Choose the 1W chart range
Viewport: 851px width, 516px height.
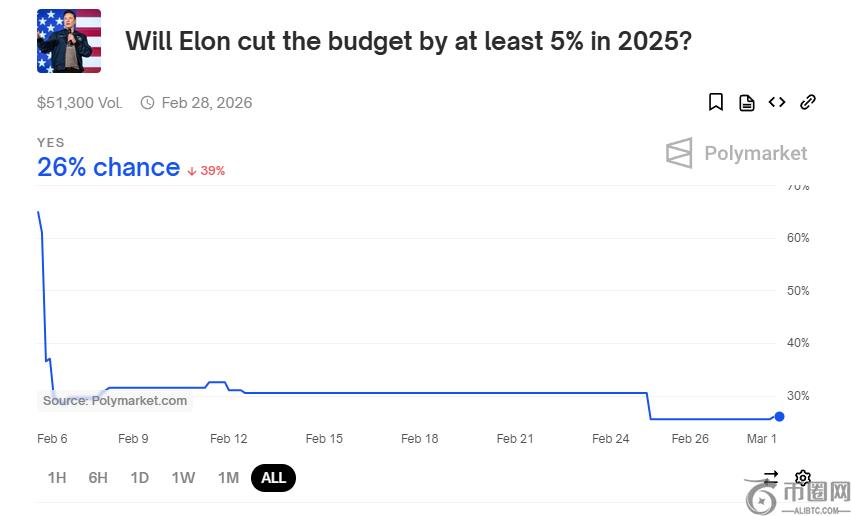[183, 478]
